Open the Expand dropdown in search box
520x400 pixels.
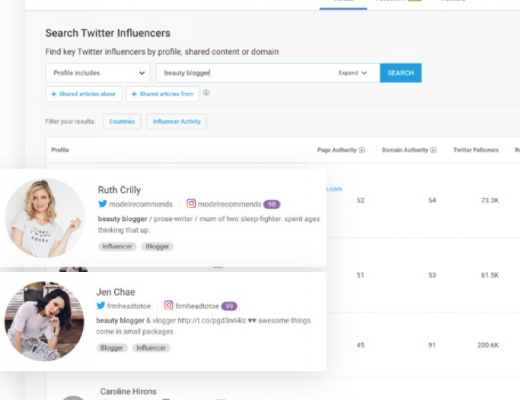[x=352, y=73]
